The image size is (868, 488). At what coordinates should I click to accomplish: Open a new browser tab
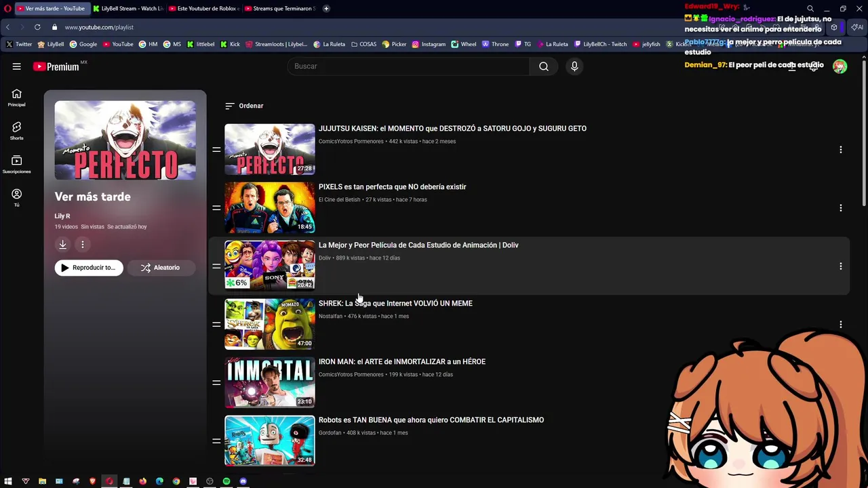326,9
